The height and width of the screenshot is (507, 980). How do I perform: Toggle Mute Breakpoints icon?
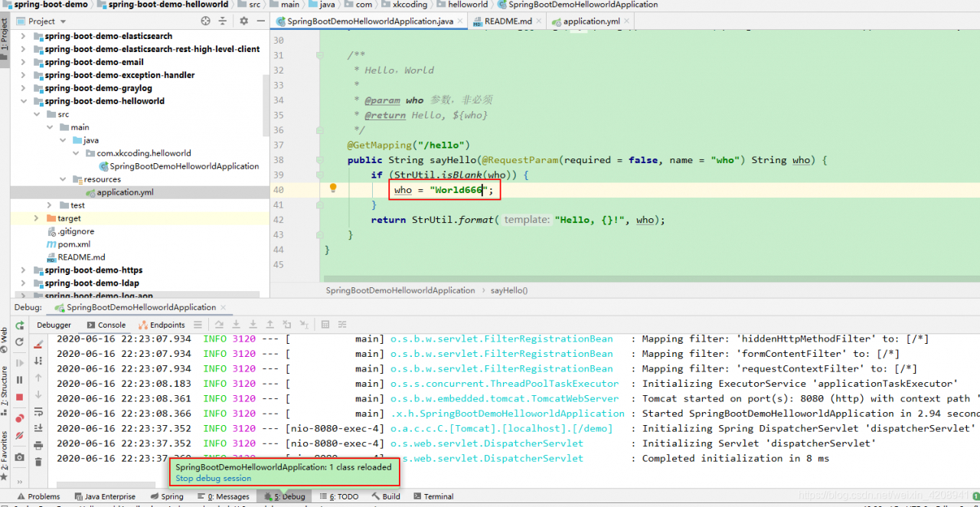click(x=19, y=435)
